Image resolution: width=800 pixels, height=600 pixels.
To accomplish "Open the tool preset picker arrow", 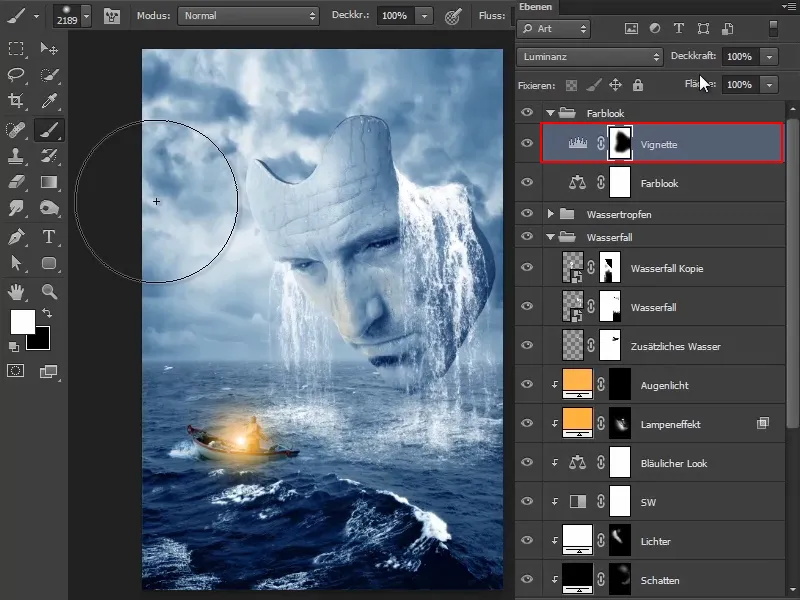I will click(x=36, y=16).
